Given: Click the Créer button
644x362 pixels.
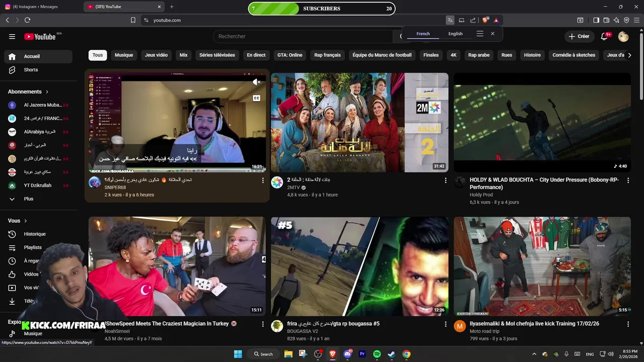Looking at the screenshot, I should [x=579, y=36].
